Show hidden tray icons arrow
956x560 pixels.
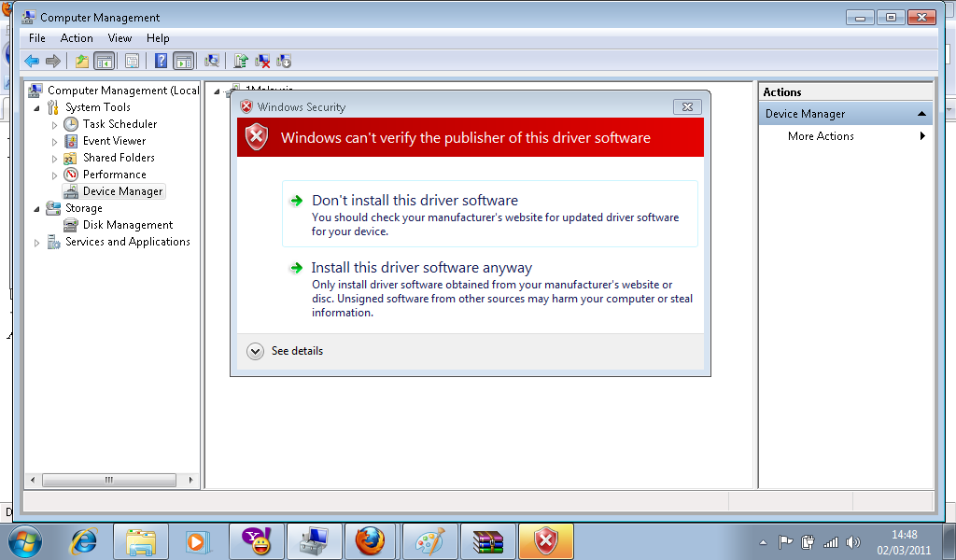(x=763, y=542)
